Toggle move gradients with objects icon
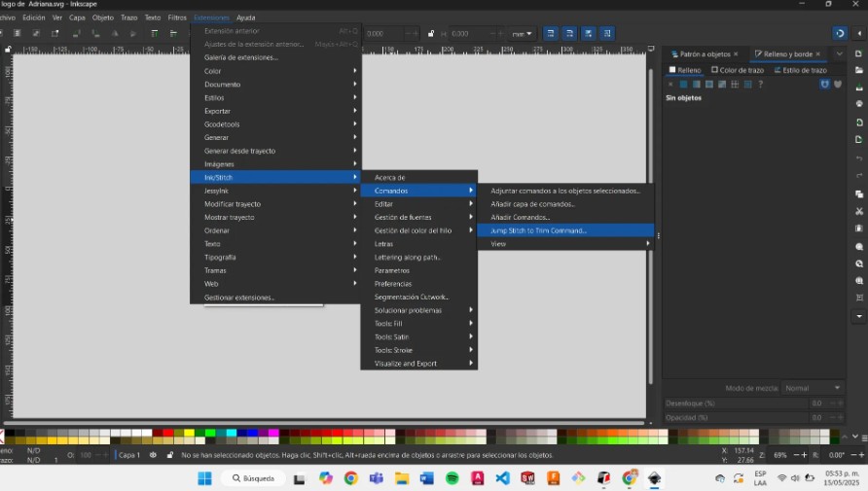 (588, 33)
